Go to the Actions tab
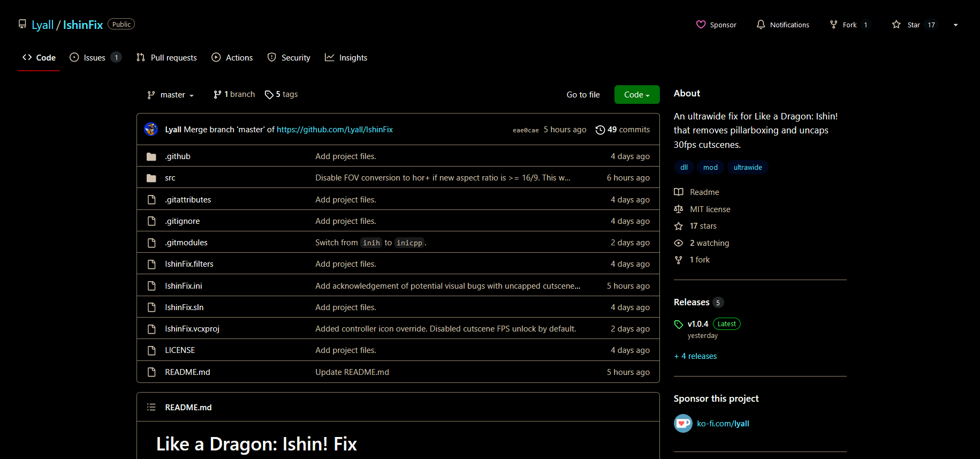 tap(232, 57)
